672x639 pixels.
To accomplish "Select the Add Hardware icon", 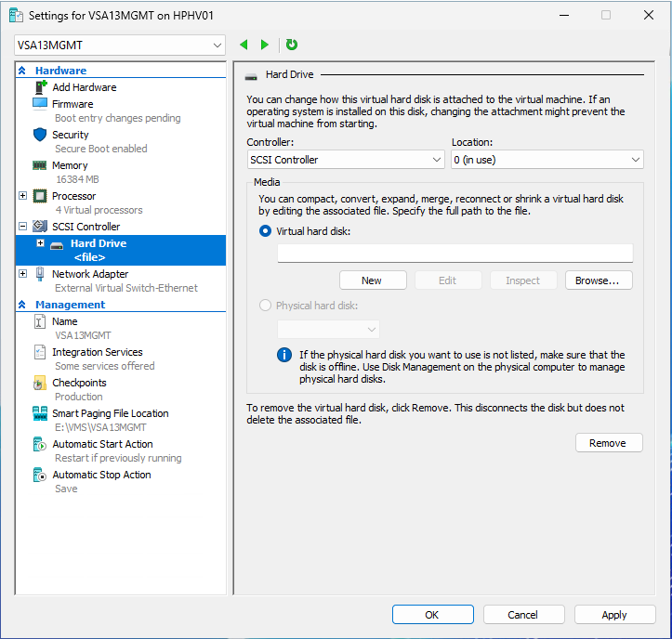I will click(x=40, y=87).
